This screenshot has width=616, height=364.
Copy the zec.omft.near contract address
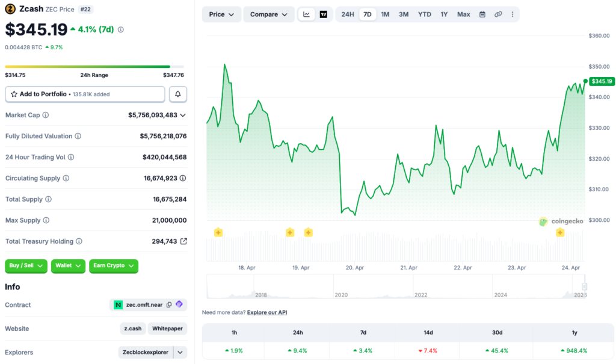point(170,304)
